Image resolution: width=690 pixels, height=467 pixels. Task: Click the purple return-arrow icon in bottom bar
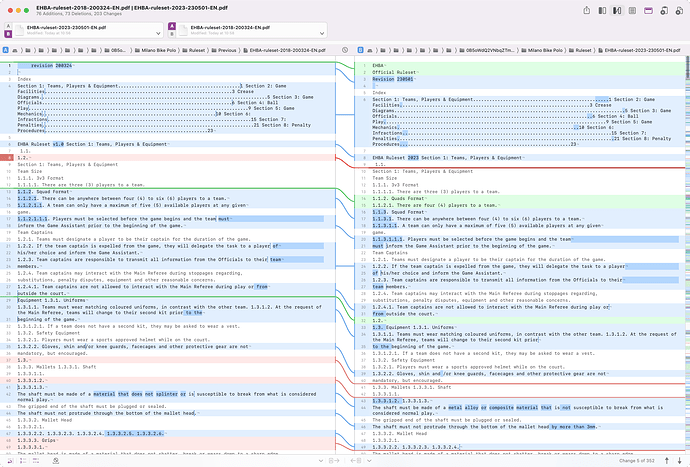click(x=10, y=460)
